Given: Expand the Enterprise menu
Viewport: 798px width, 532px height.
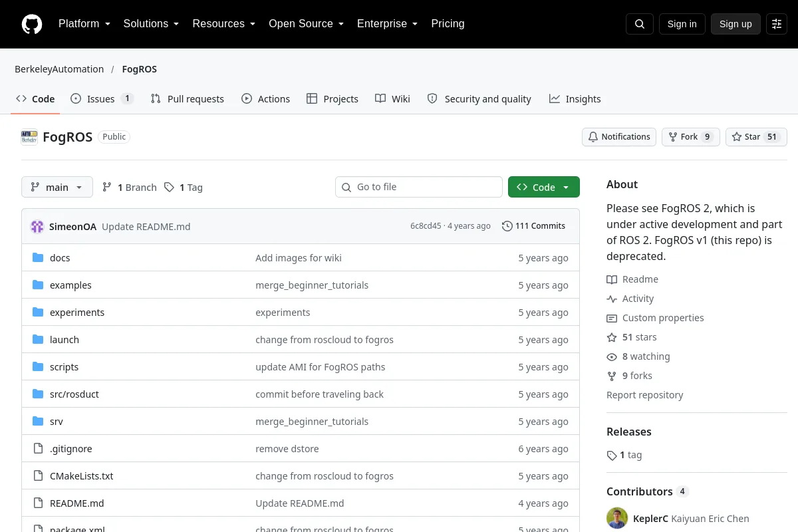Looking at the screenshot, I should click(x=388, y=24).
